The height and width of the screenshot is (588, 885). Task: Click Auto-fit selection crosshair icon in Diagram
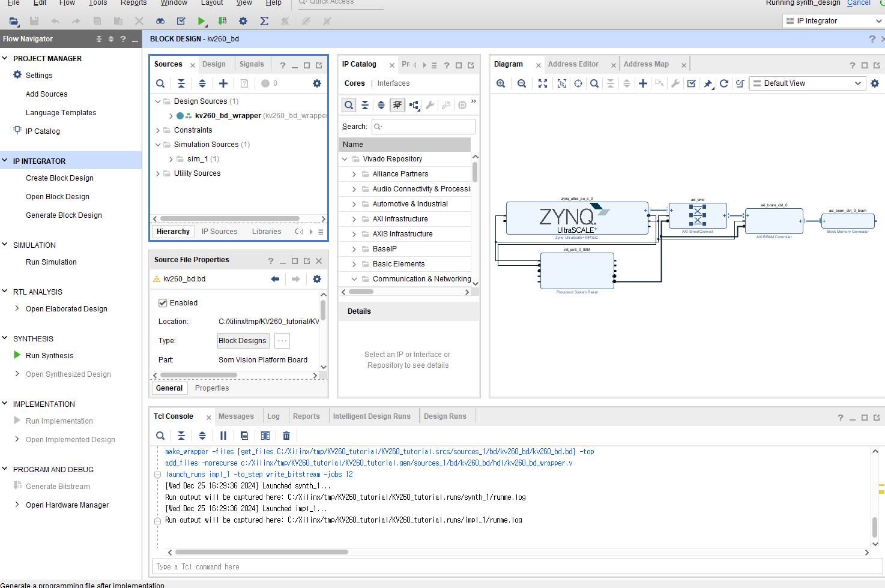[578, 83]
